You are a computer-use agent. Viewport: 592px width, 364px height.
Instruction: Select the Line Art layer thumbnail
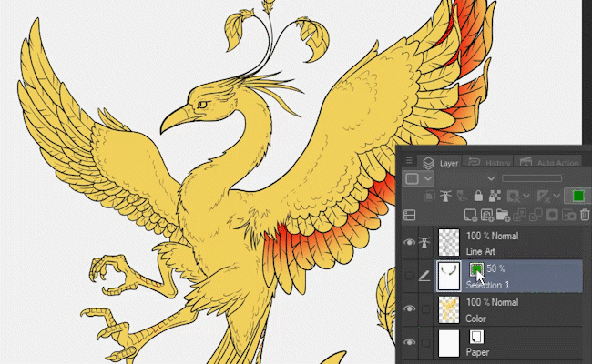[449, 242]
